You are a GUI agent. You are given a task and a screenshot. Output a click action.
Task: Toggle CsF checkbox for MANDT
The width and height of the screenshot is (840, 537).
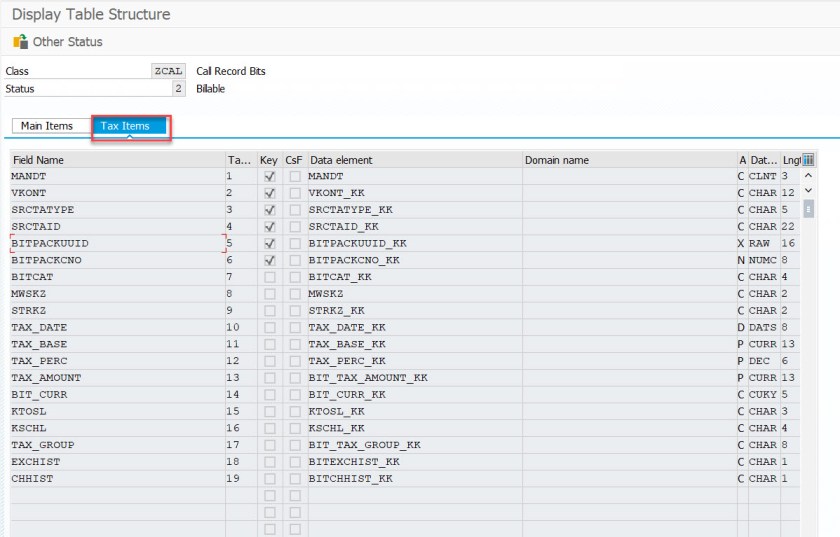295,176
